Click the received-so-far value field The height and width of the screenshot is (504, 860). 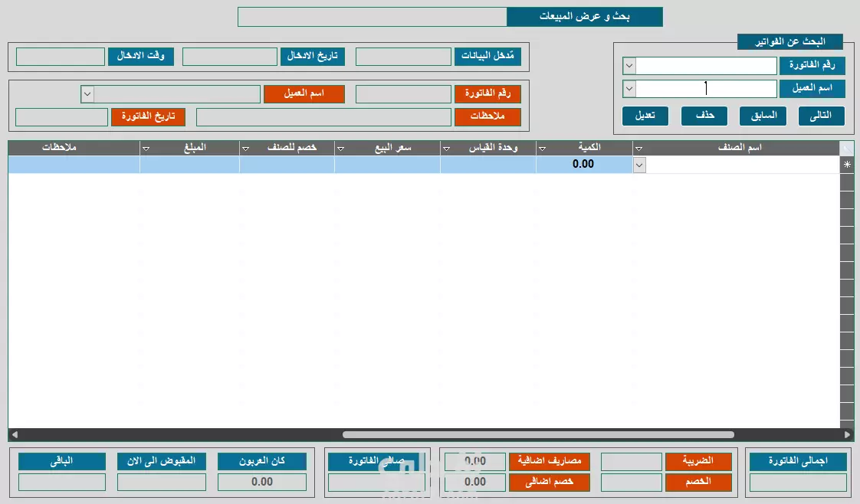pyautogui.click(x=161, y=482)
